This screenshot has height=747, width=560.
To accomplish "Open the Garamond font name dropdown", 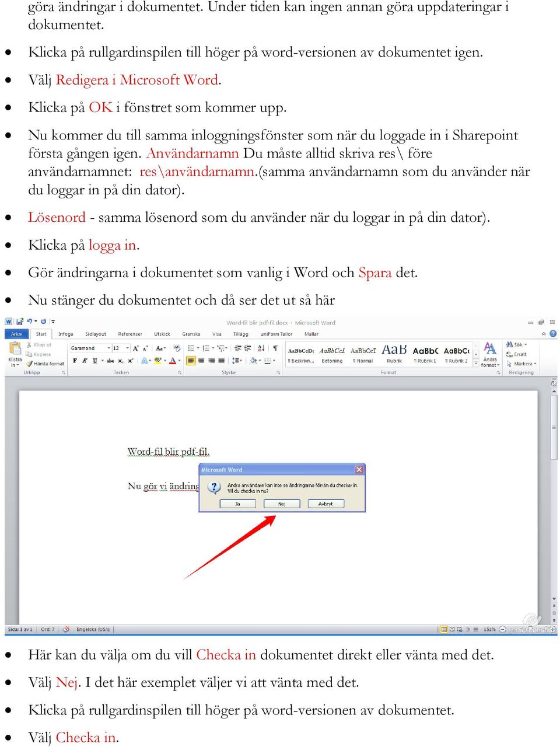I will click(108, 348).
